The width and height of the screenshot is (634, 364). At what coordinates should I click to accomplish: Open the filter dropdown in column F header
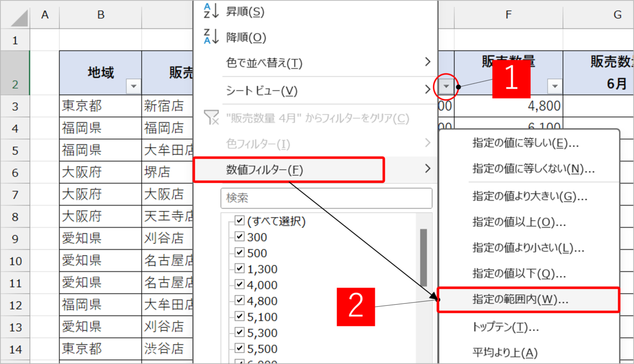[x=554, y=86]
